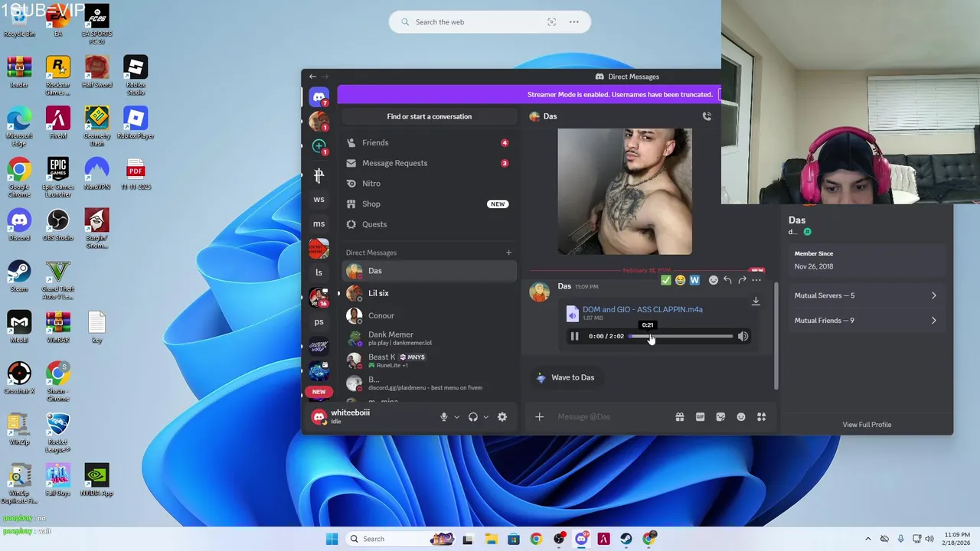React with the W emoji
Screen dimensions: 980x551
tap(694, 280)
